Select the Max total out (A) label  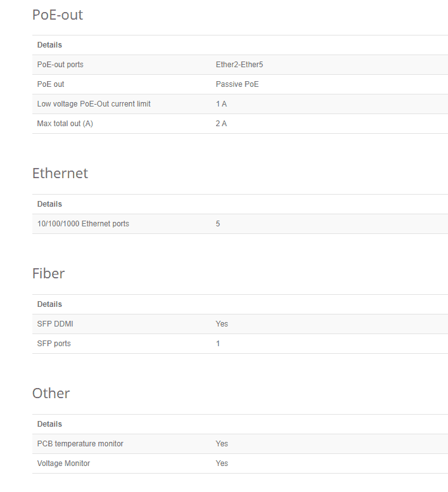(x=65, y=124)
